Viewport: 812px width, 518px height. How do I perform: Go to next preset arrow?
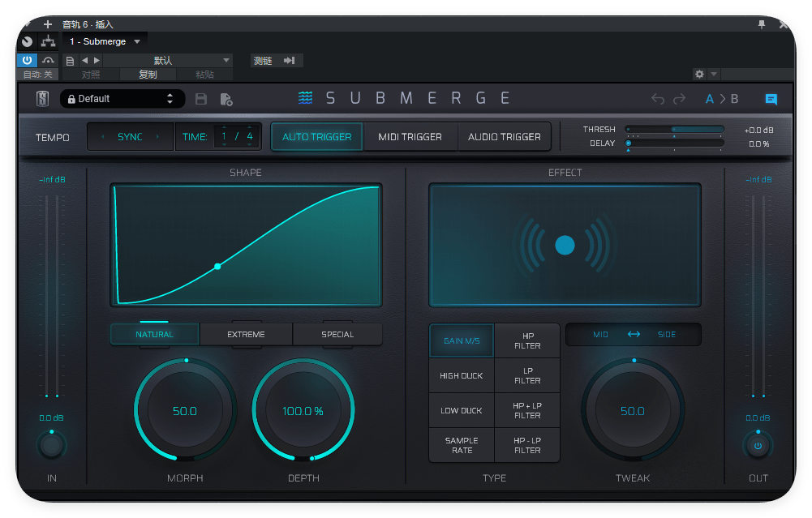tap(97, 61)
